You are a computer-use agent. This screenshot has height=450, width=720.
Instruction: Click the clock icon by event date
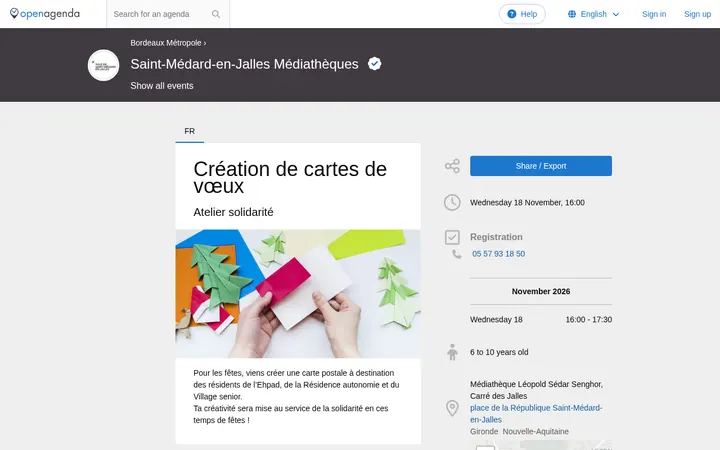pyautogui.click(x=452, y=202)
